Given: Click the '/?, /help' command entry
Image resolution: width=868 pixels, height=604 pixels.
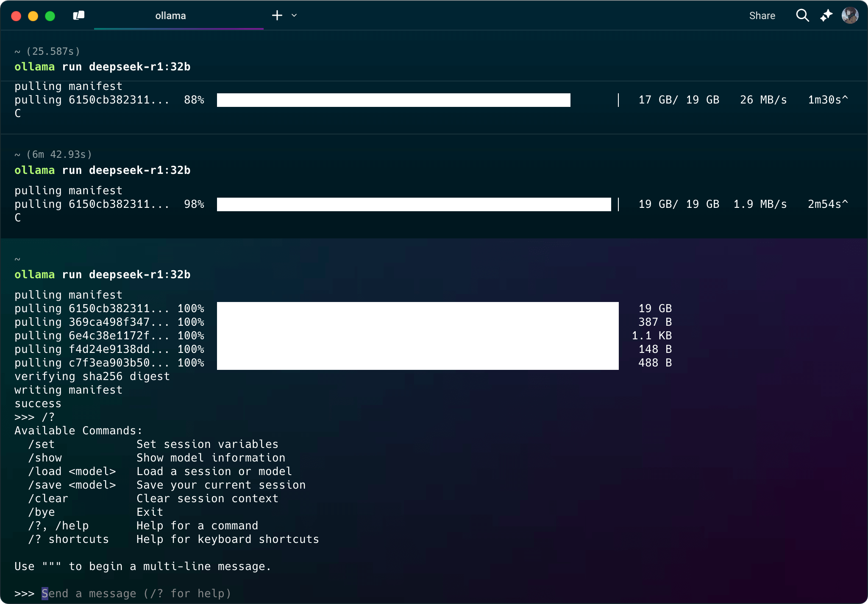Looking at the screenshot, I should [x=58, y=526].
